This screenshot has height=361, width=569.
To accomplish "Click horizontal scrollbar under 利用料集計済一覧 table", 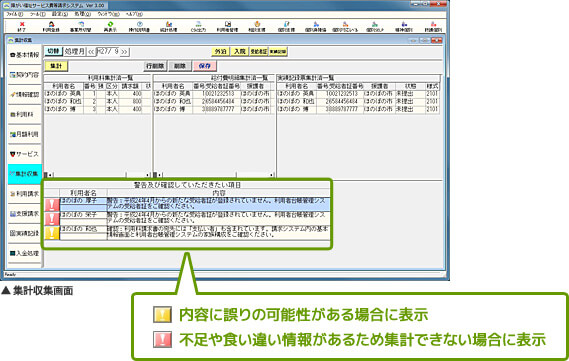I will tap(97, 175).
